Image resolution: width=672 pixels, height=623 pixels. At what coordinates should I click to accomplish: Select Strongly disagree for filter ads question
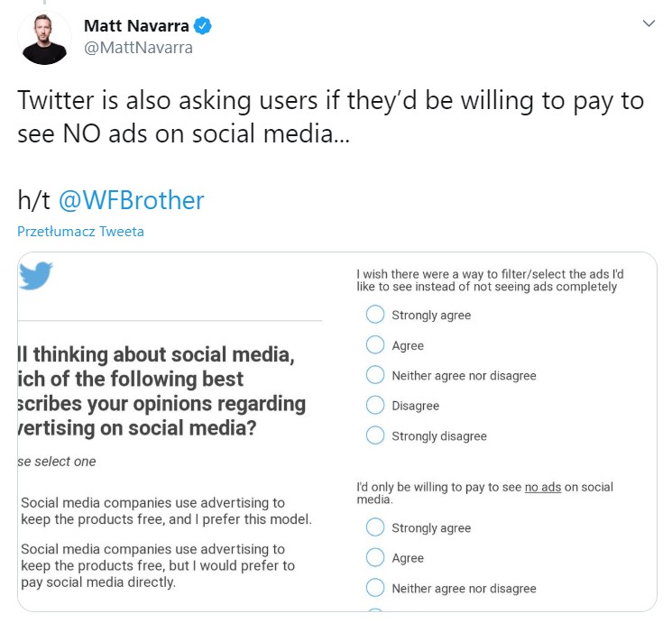coord(375,435)
